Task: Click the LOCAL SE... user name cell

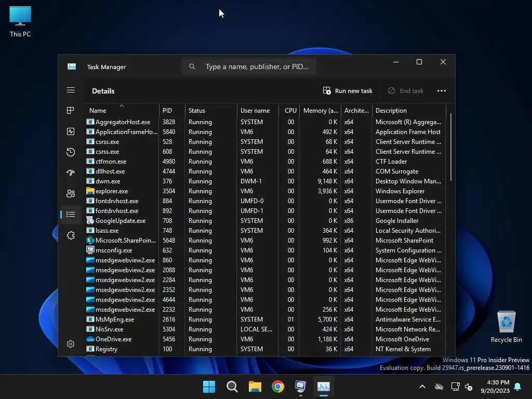Action: [256, 329]
